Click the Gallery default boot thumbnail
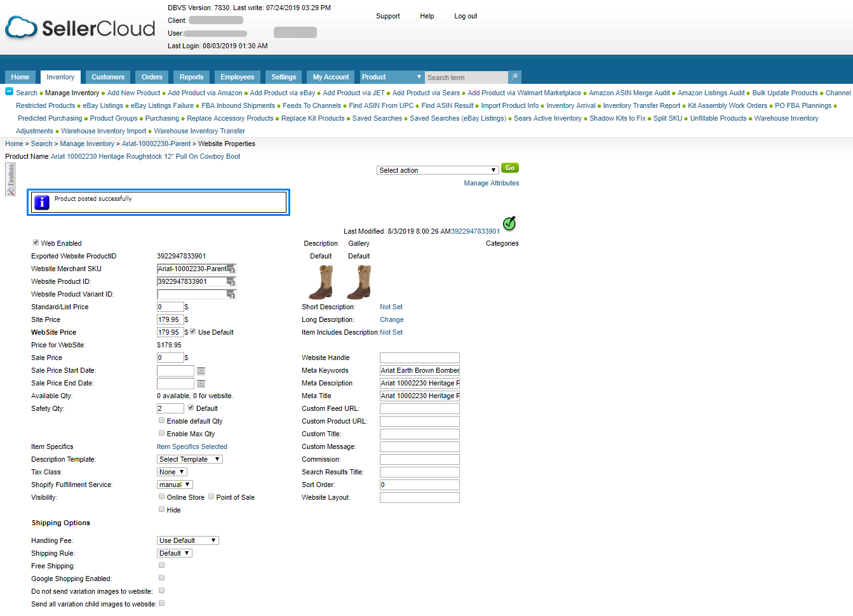Viewport: 853px width, 616px height. pos(359,281)
